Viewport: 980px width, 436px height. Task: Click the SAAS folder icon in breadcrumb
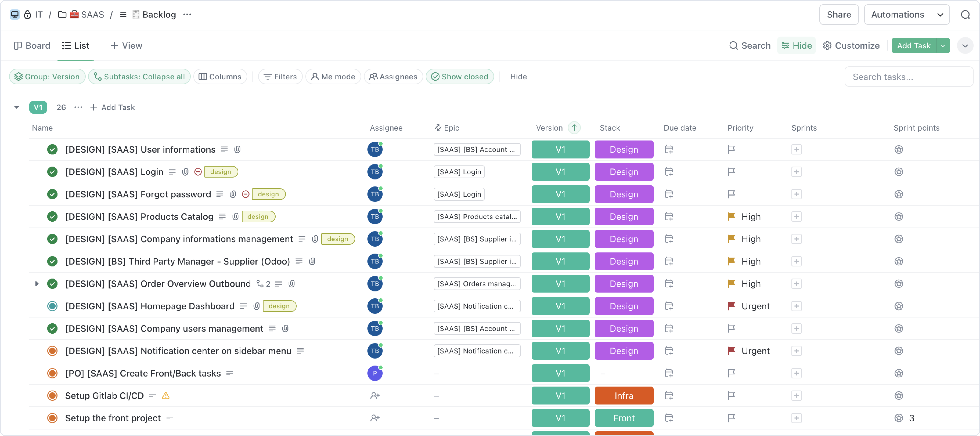point(62,15)
